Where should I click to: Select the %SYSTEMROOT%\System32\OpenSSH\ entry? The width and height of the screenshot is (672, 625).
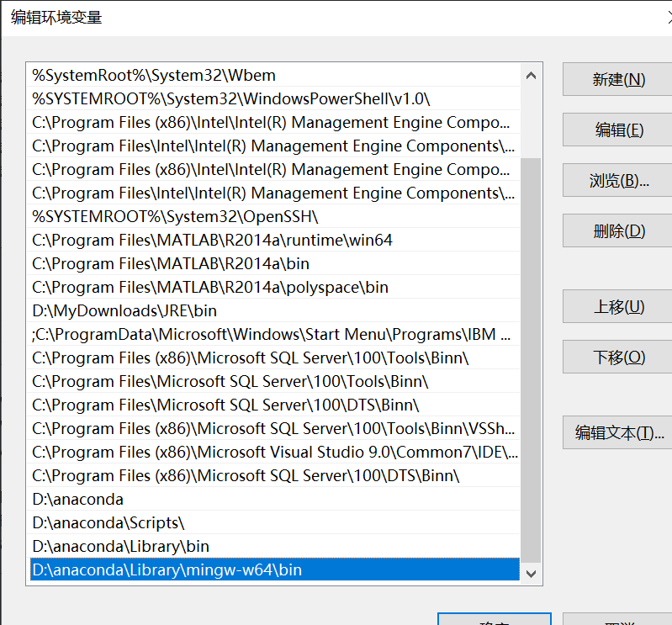pos(175,217)
